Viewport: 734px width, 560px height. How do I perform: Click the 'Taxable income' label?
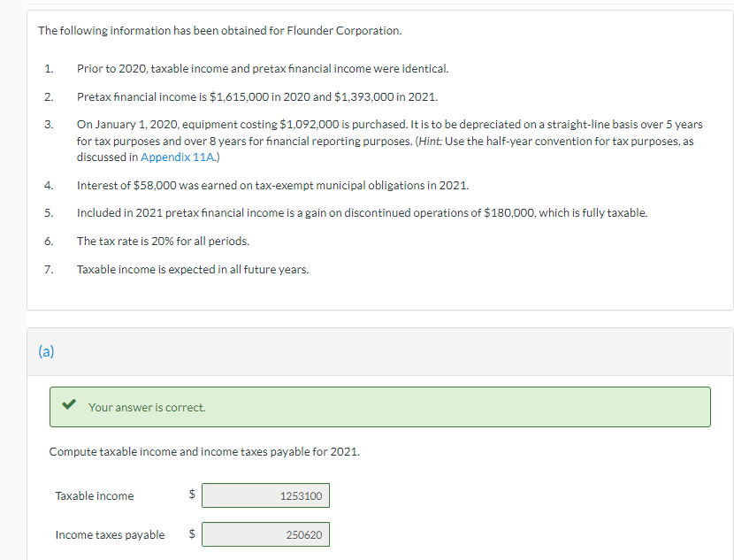(x=95, y=495)
